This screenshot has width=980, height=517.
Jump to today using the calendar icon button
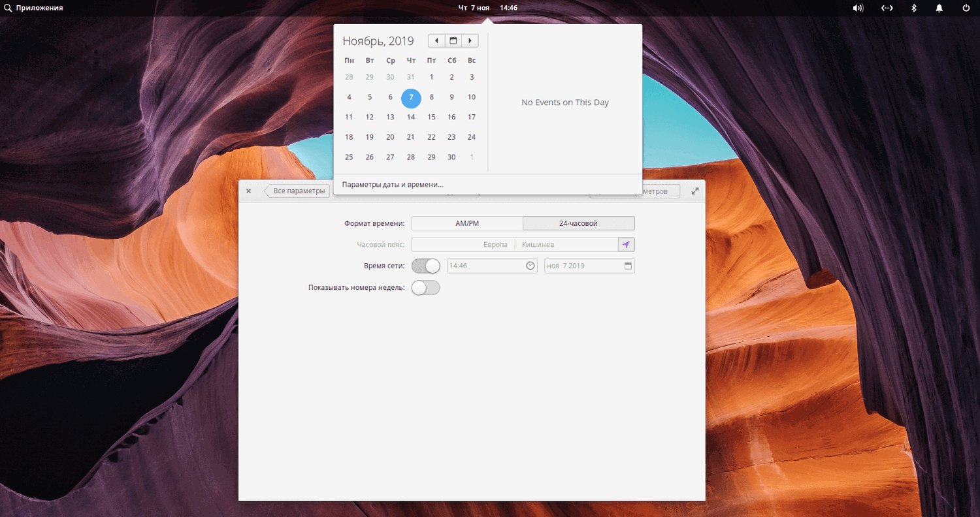[x=453, y=40]
